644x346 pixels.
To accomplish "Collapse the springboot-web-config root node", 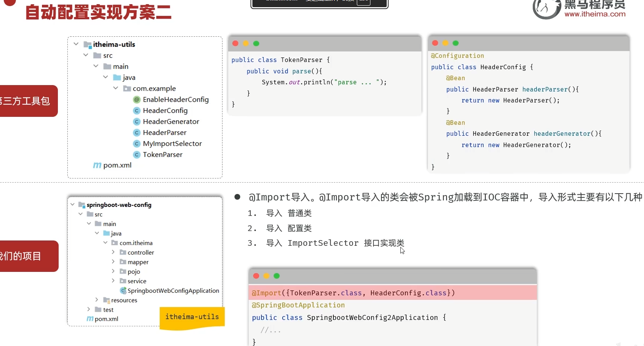I will 72,205.
